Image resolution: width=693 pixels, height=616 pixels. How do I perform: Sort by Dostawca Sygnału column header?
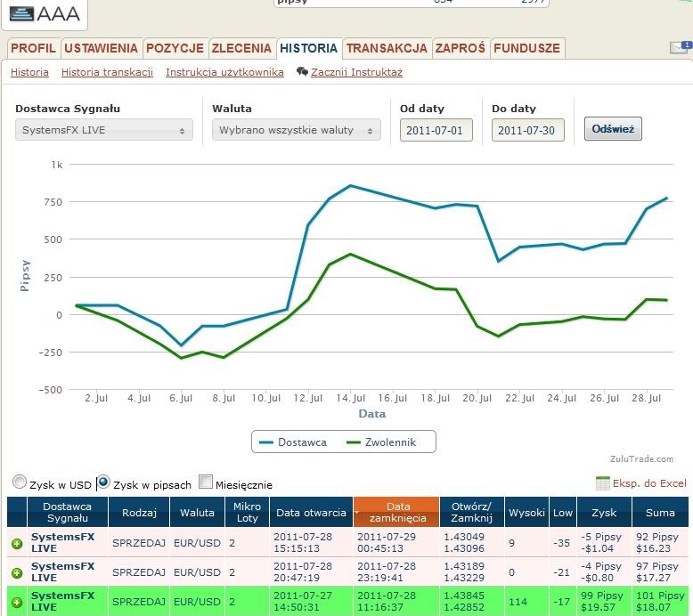click(x=68, y=512)
